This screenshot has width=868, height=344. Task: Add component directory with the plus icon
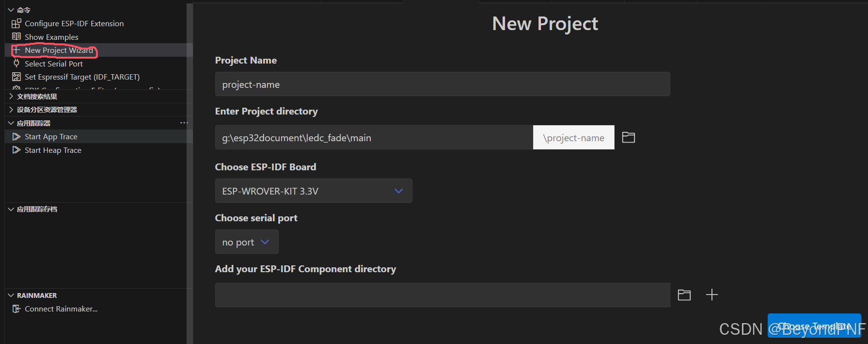tap(712, 295)
